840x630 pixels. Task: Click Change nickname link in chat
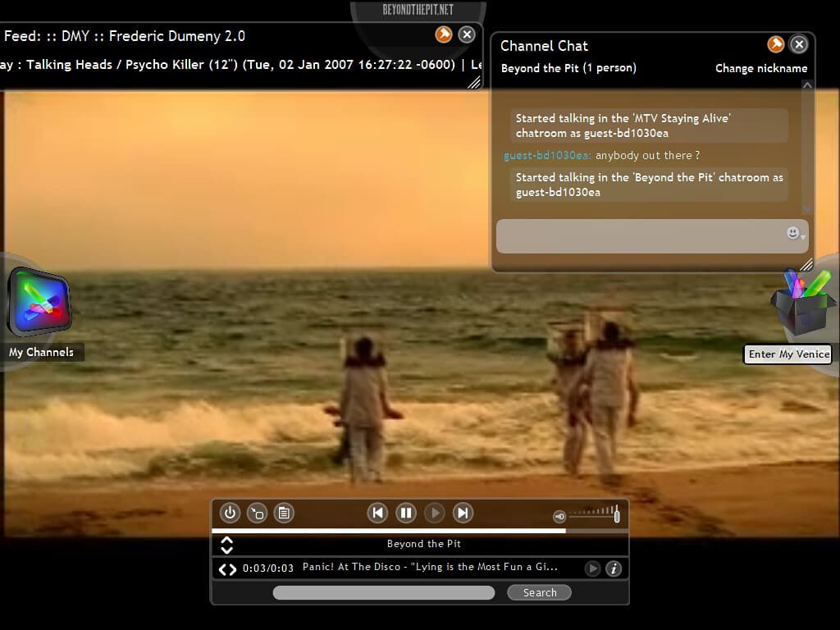pos(761,69)
